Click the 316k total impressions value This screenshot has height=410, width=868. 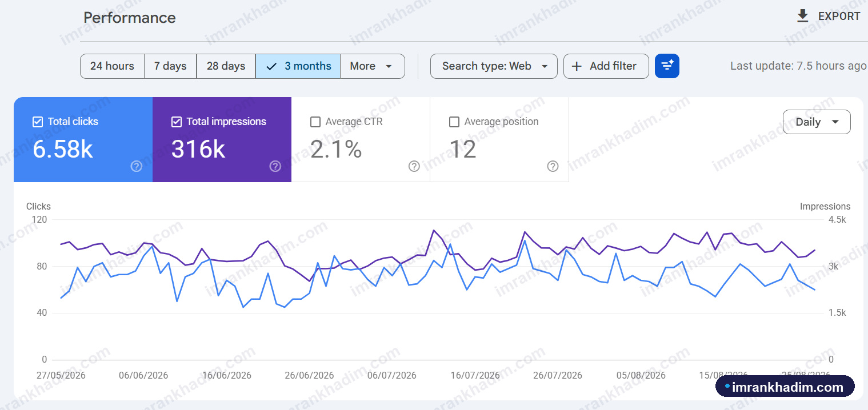(198, 149)
